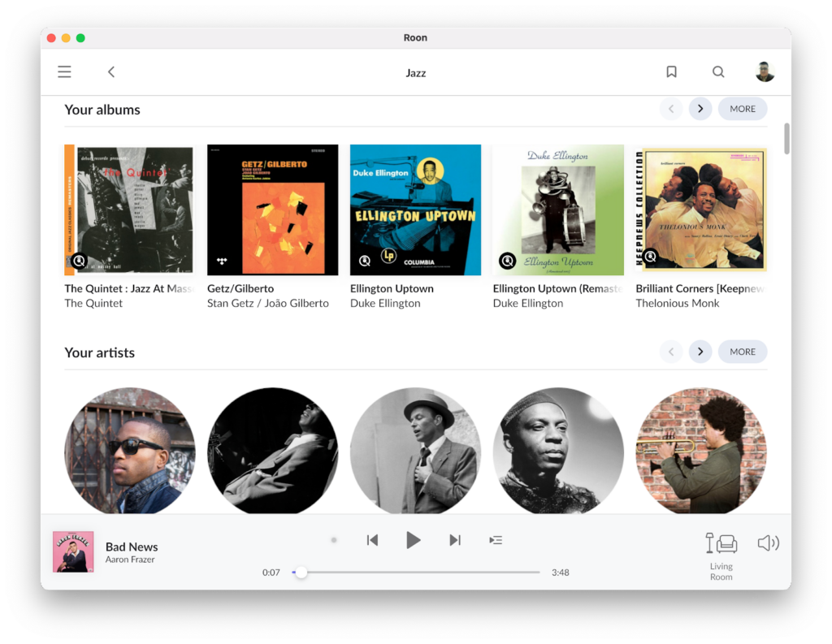Open the artist photo with knit cap
Viewport: 832px width, 644px height.
click(558, 451)
